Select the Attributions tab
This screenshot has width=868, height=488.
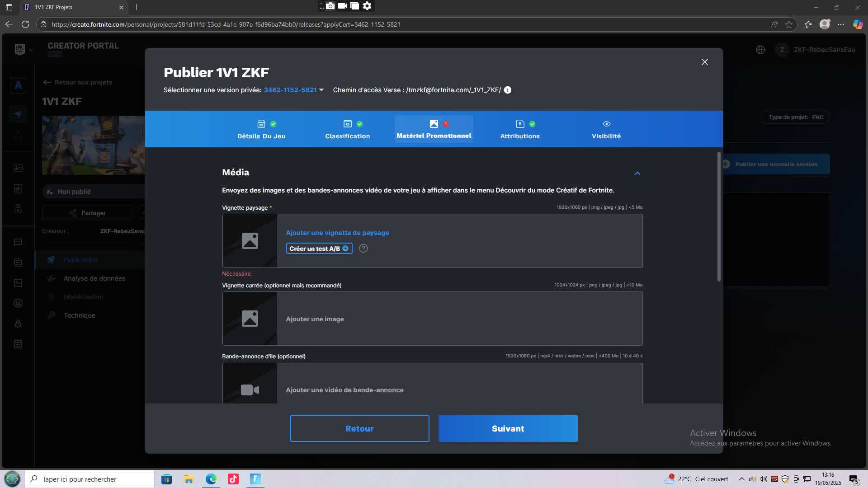coord(519,130)
